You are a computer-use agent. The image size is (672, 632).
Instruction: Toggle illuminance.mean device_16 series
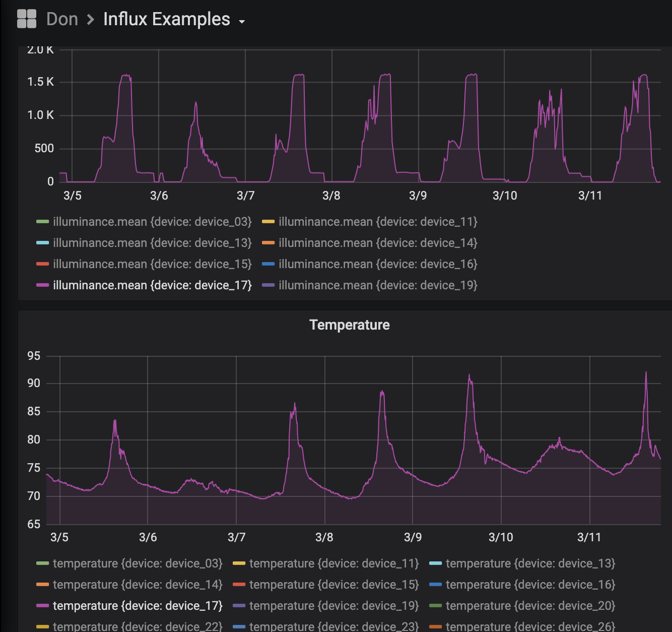378,264
